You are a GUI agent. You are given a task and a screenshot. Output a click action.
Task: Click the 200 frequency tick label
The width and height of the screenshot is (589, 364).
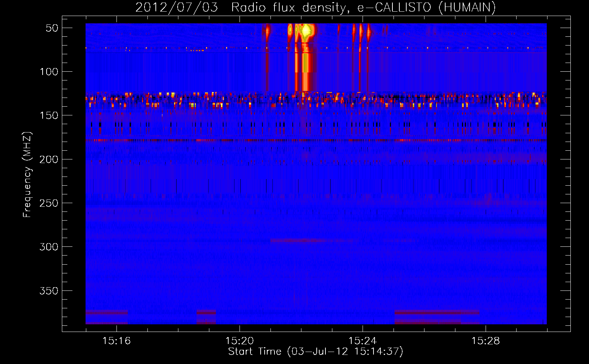[x=49, y=159]
